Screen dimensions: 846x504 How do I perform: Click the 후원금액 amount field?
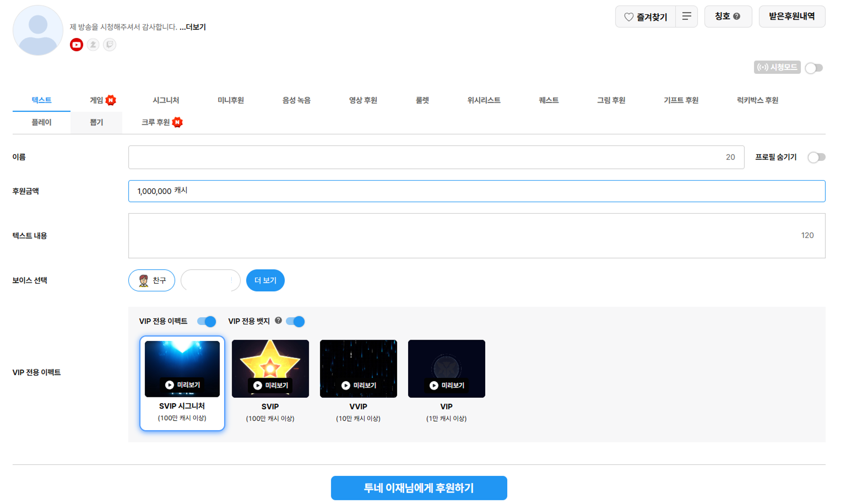(x=477, y=191)
